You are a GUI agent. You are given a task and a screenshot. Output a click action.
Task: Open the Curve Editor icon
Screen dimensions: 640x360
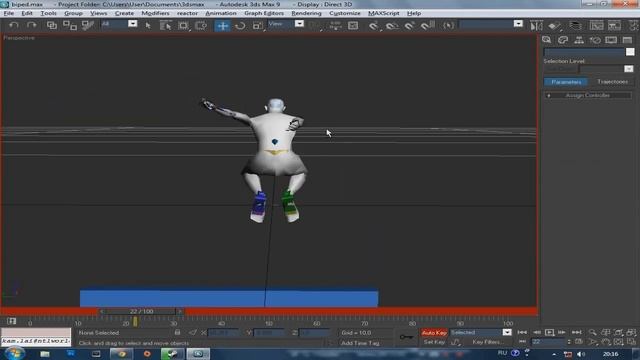tap(596, 26)
